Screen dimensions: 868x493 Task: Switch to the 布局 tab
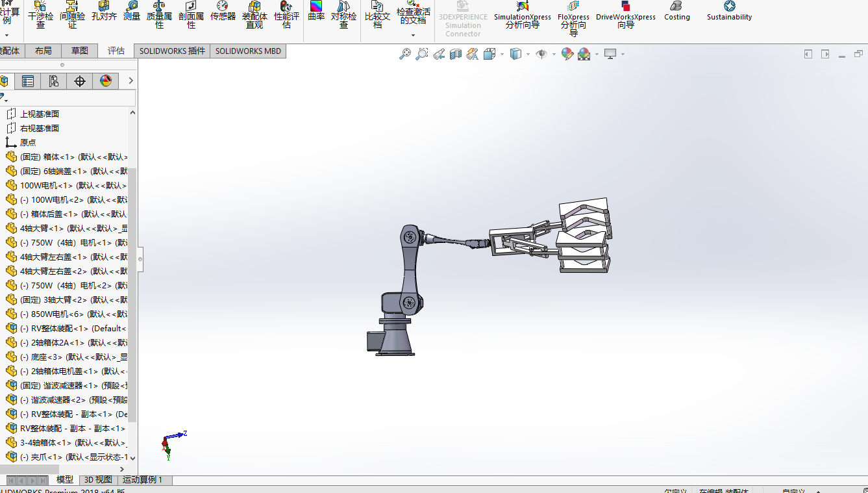(x=43, y=51)
